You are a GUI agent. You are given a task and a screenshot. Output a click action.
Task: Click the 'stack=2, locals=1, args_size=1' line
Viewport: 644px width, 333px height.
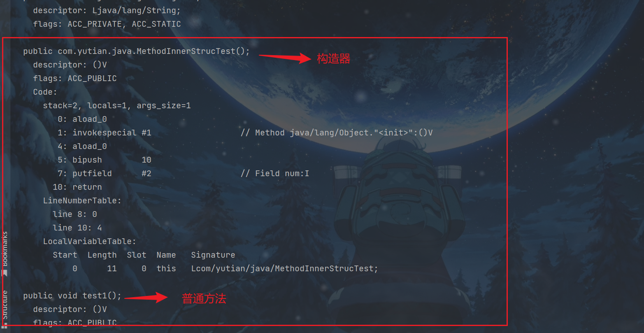(117, 105)
